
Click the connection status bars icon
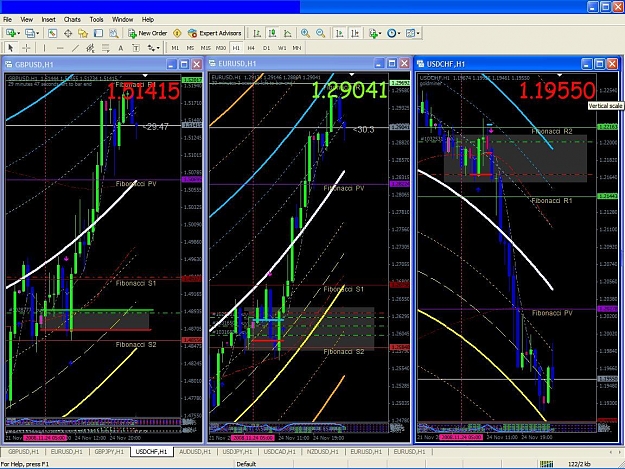click(546, 464)
